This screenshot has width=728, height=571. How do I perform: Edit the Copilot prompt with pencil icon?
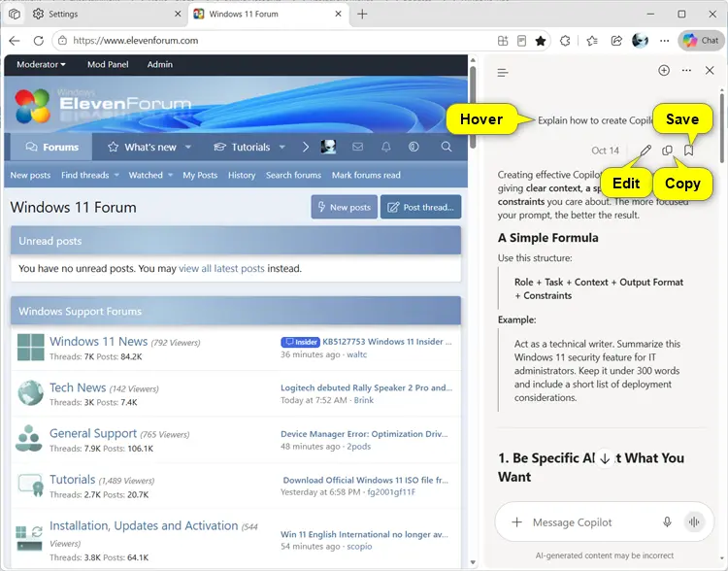pos(645,151)
